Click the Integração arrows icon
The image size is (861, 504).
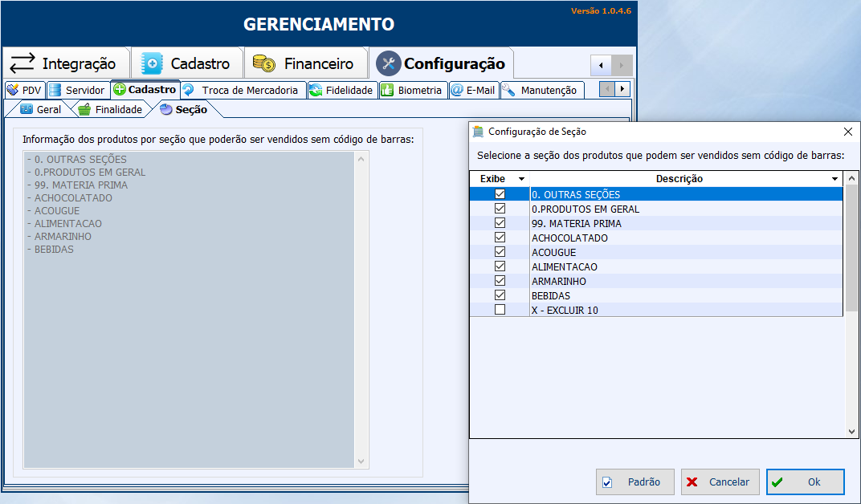(x=22, y=63)
